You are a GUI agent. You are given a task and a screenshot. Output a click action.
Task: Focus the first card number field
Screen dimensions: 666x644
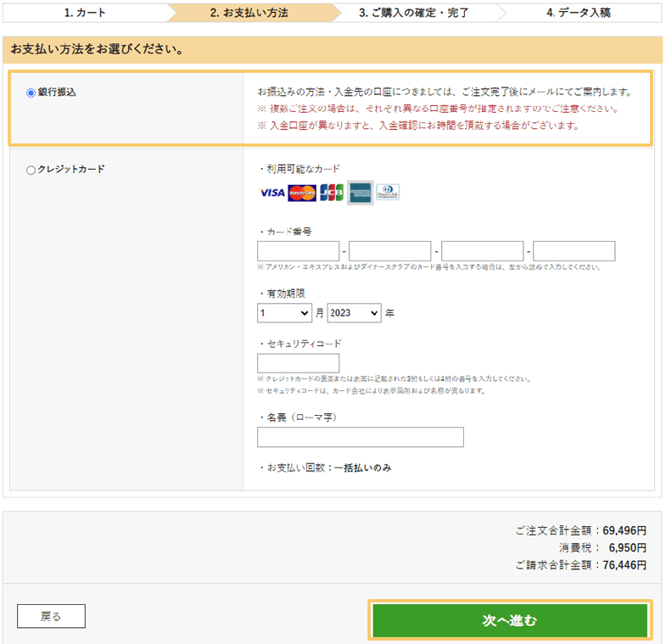coord(298,251)
